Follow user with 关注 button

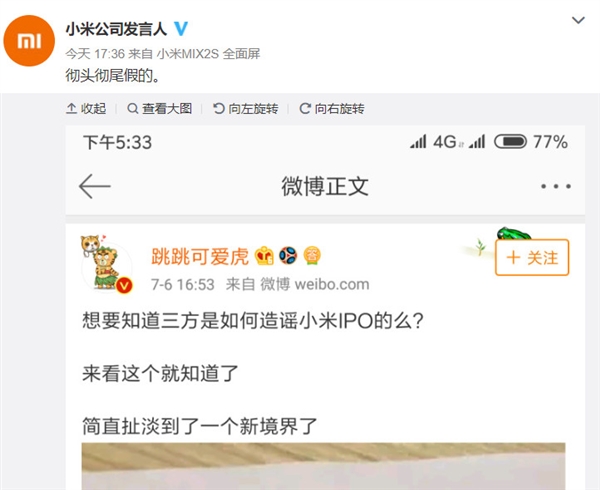(532, 257)
